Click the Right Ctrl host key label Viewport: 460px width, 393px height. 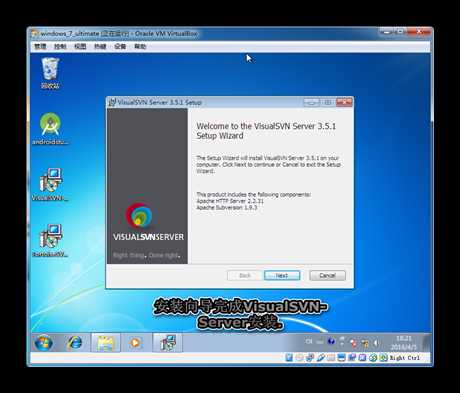(x=405, y=358)
